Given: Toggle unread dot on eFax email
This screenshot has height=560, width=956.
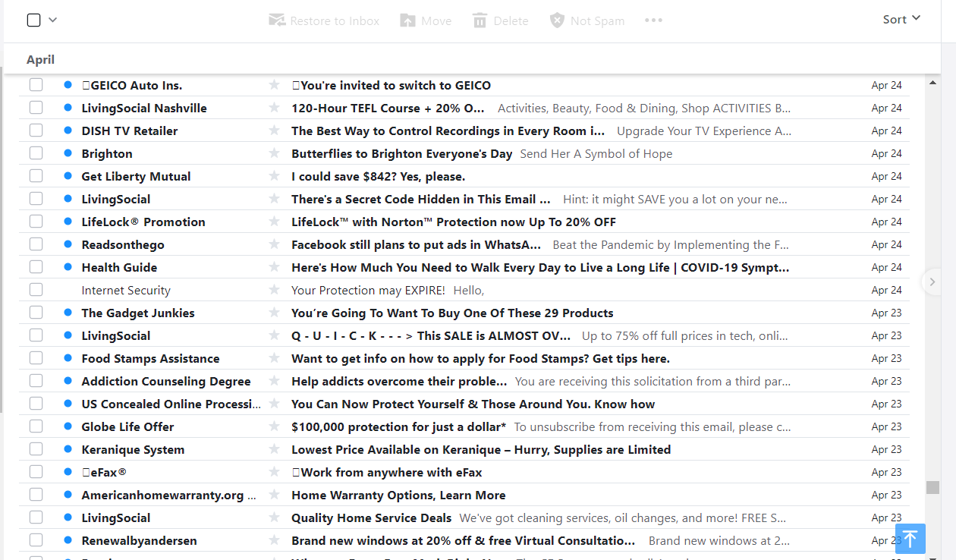Looking at the screenshot, I should [68, 472].
